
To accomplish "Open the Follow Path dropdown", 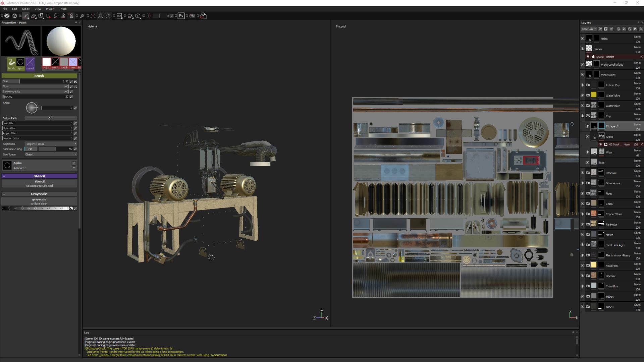I will [x=50, y=118].
